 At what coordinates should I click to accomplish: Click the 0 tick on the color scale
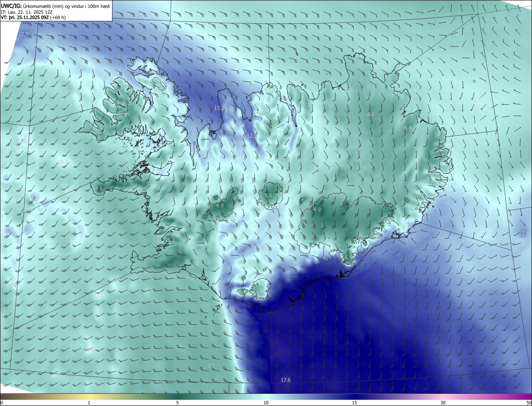tap(2, 403)
